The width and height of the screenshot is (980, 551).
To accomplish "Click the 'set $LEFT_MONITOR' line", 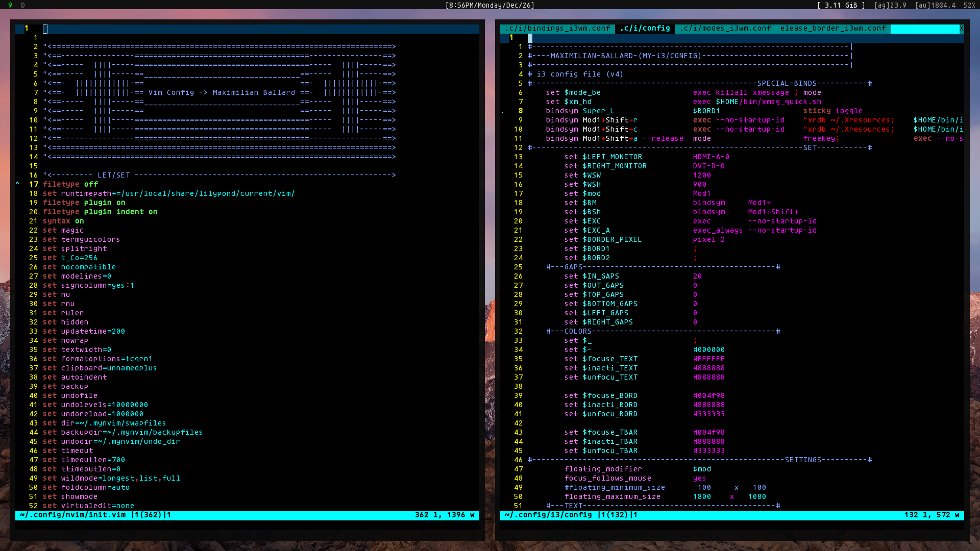I will tap(647, 157).
